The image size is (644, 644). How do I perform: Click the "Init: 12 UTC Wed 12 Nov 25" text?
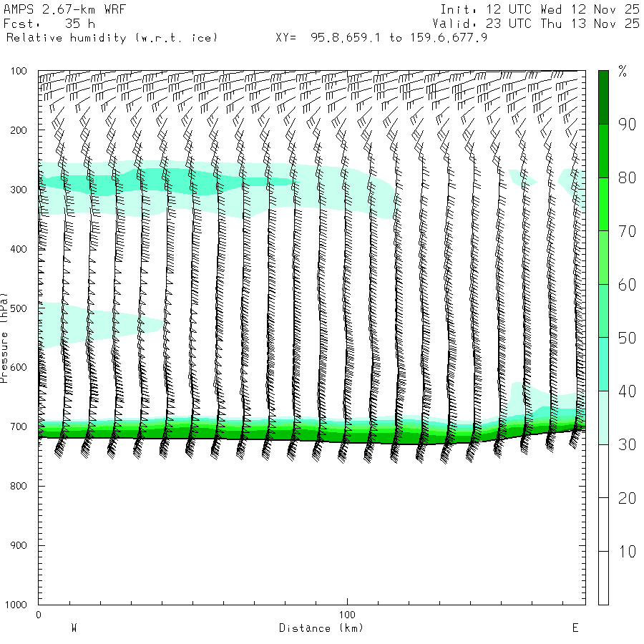point(540,9)
